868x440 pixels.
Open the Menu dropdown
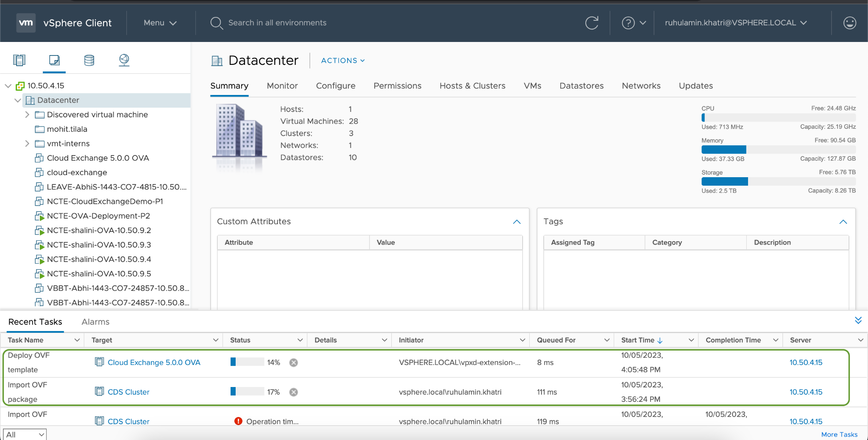coord(160,23)
